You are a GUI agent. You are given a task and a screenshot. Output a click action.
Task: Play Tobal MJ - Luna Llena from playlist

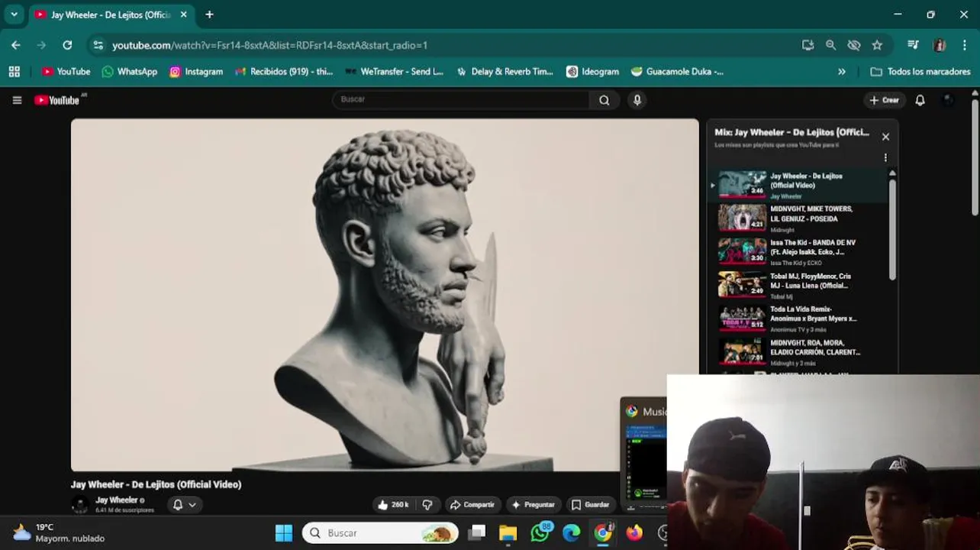click(798, 285)
